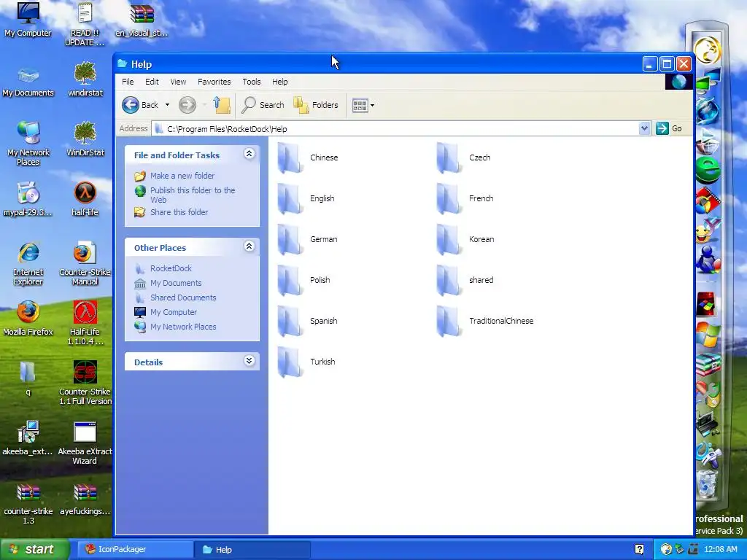Go up one folder level with the Up icon
The width and height of the screenshot is (747, 560).
click(x=222, y=105)
